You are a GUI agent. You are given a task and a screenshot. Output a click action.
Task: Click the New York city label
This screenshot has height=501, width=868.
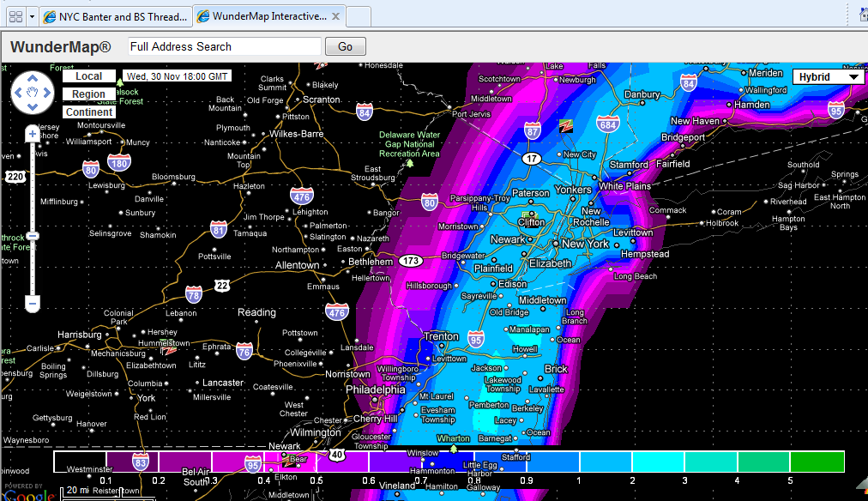585,244
